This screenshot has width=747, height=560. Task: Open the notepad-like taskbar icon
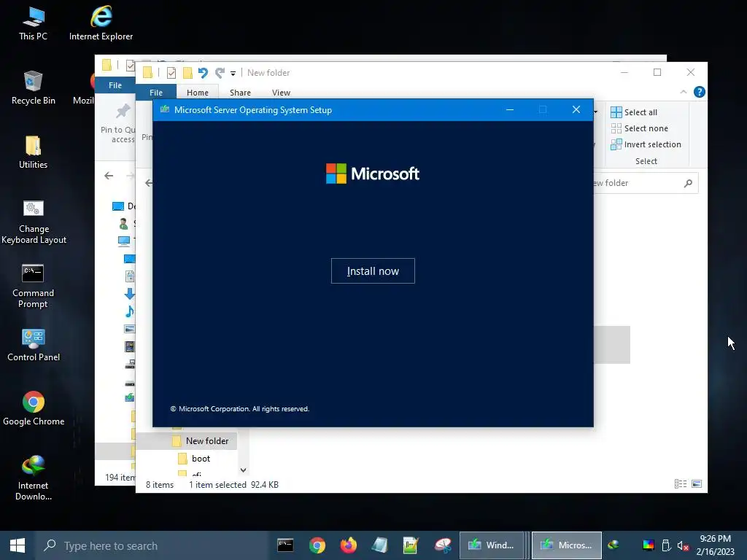tap(379, 545)
